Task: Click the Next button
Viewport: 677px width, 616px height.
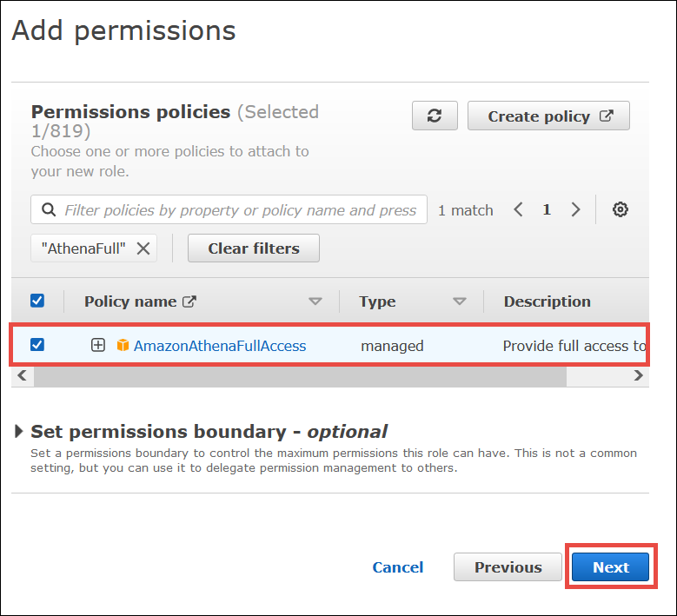Action: click(x=610, y=567)
